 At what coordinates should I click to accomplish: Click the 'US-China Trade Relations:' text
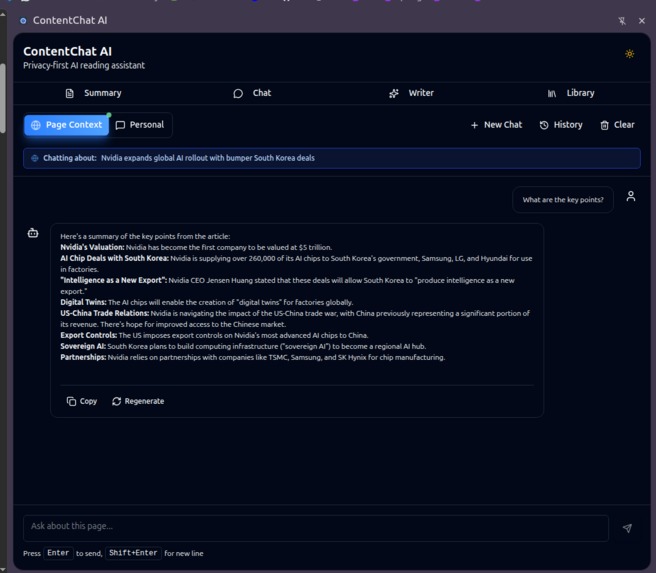point(105,313)
